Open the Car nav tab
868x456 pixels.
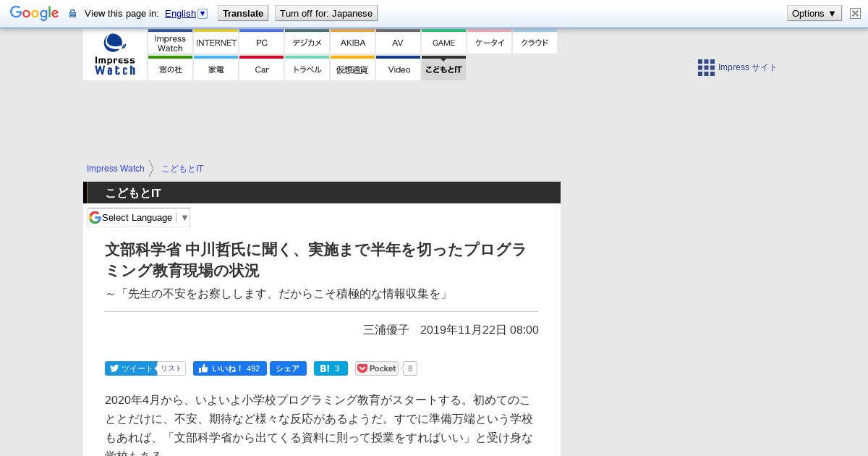coord(261,69)
